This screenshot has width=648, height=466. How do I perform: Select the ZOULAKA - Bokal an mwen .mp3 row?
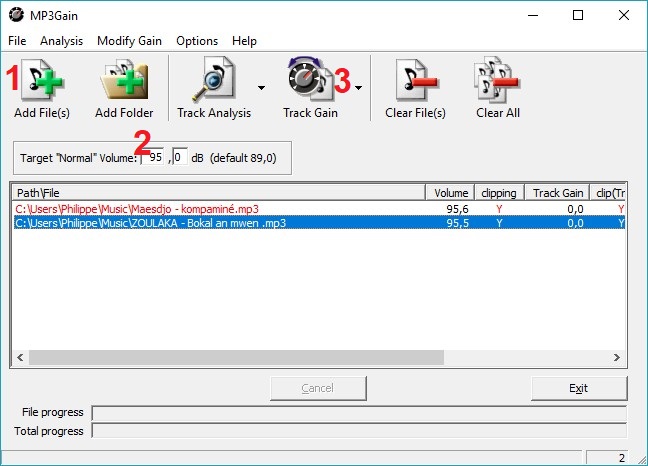tap(319, 223)
